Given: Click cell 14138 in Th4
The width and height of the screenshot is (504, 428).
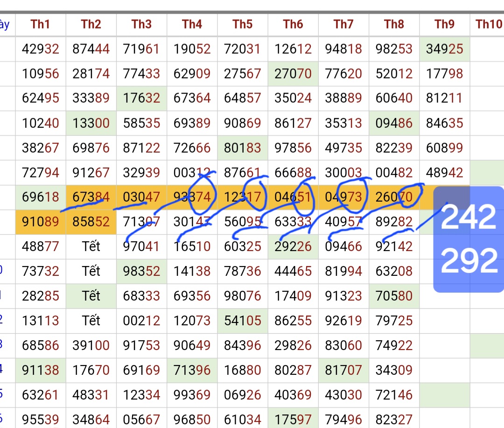Looking at the screenshot, I should pos(192,271).
